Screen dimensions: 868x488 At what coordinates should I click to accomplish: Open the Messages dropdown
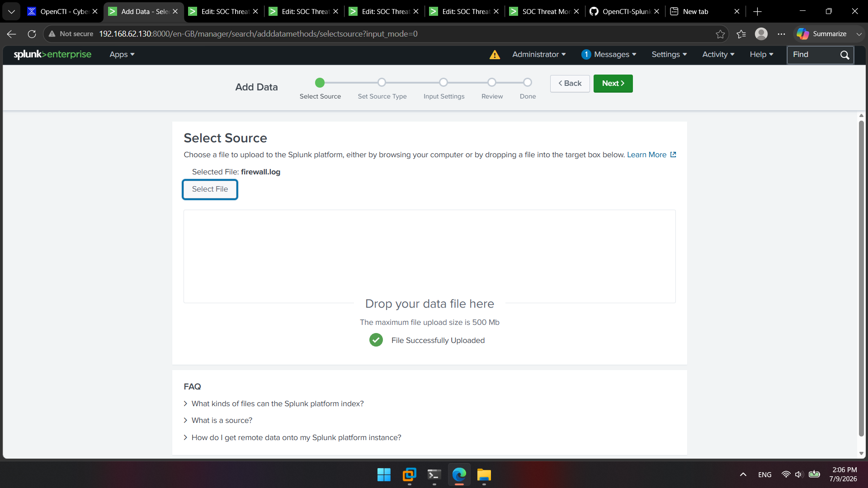609,54
